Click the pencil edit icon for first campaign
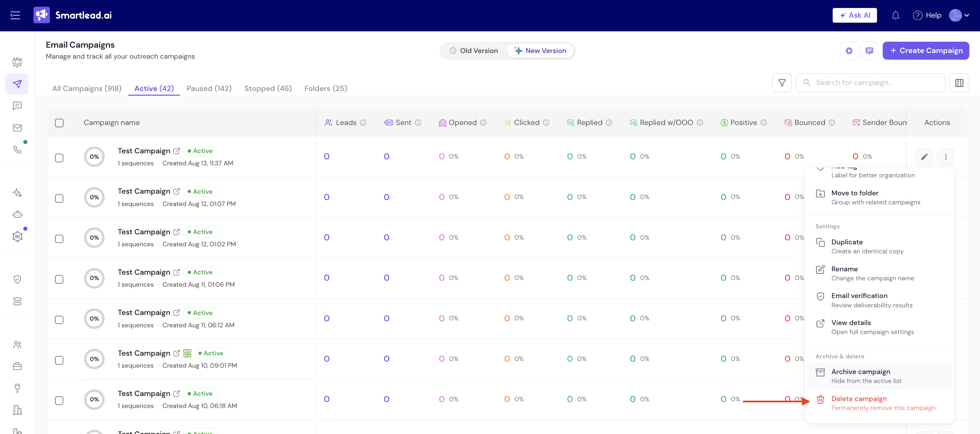The height and width of the screenshot is (434, 980). pyautogui.click(x=924, y=157)
